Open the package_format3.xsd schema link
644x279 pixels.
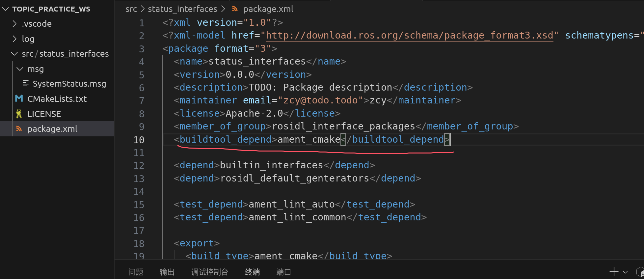tap(409, 35)
